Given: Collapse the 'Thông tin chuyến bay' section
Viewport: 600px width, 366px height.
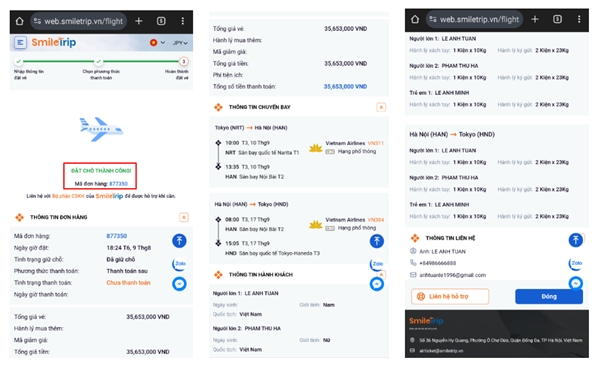Looking at the screenshot, I should coord(381,107).
